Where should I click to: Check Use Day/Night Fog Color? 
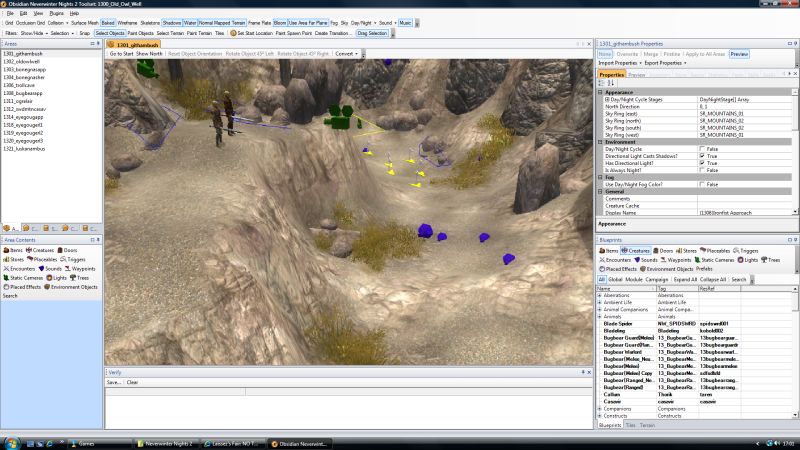(702, 184)
